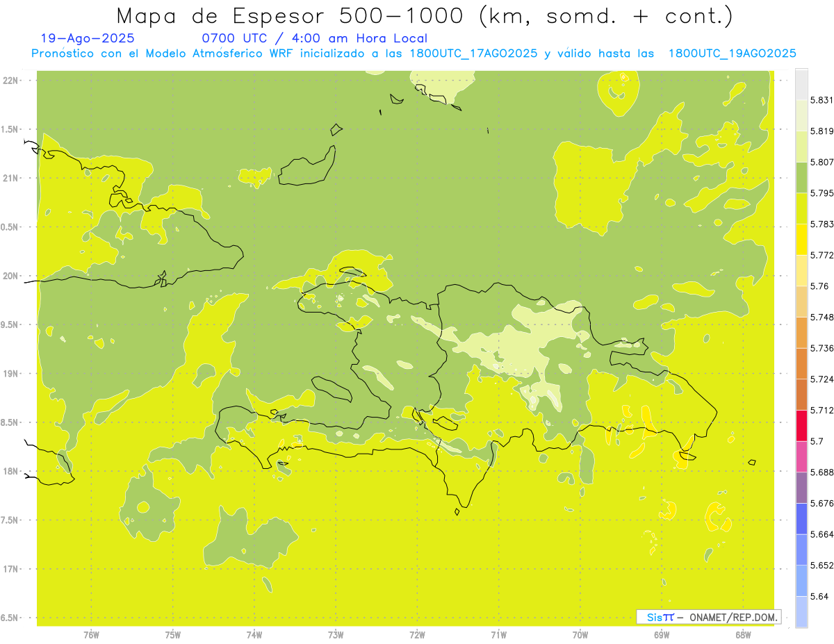Pick the palest blue swatch below 5.64

pyautogui.click(x=801, y=612)
